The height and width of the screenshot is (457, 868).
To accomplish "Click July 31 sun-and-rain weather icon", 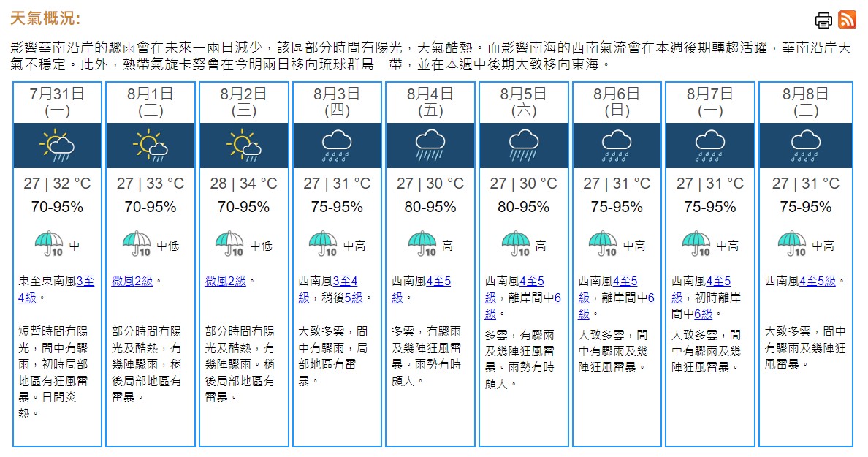I will click(x=57, y=145).
